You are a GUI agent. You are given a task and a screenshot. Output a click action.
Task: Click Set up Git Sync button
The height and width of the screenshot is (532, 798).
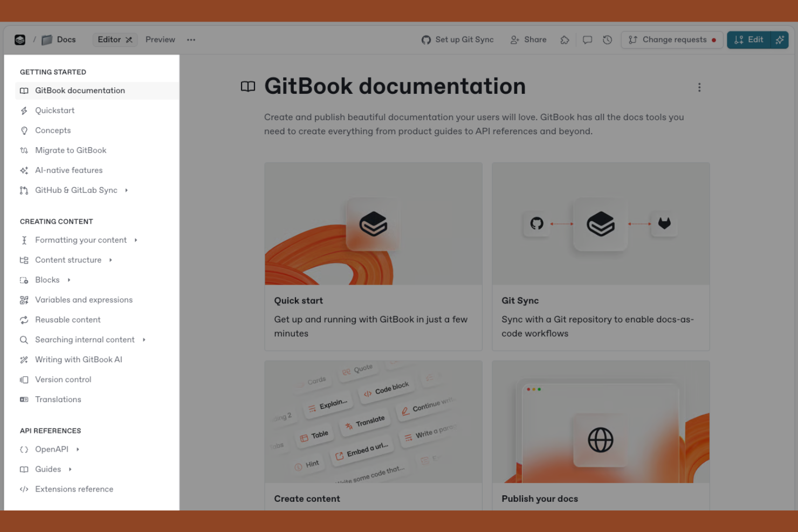457,40
